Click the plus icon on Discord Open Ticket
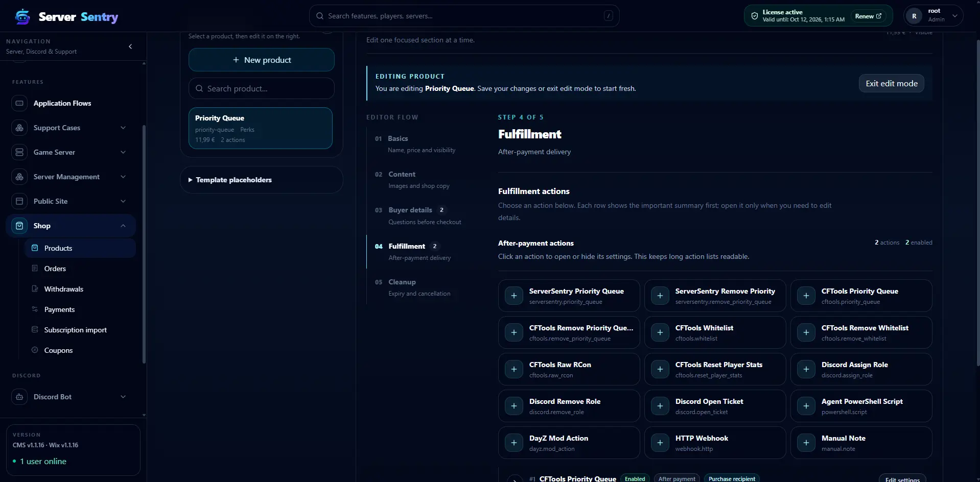 [660, 406]
